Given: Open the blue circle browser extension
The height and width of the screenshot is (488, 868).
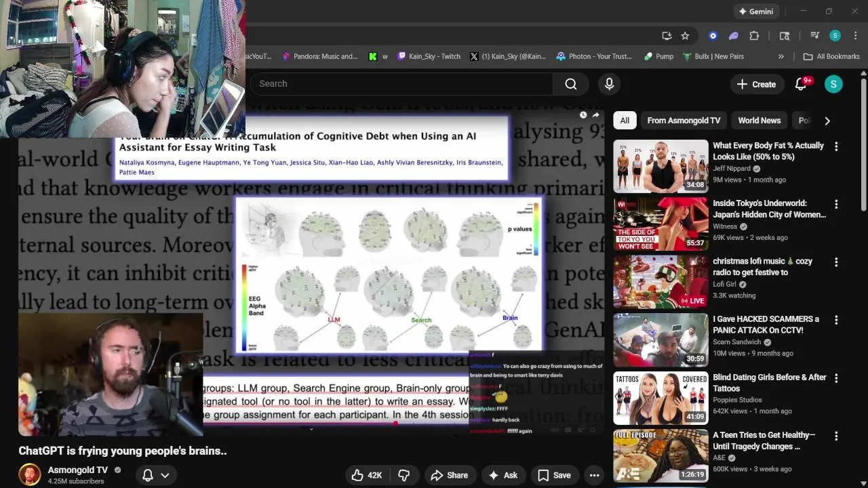Looking at the screenshot, I should [x=713, y=36].
